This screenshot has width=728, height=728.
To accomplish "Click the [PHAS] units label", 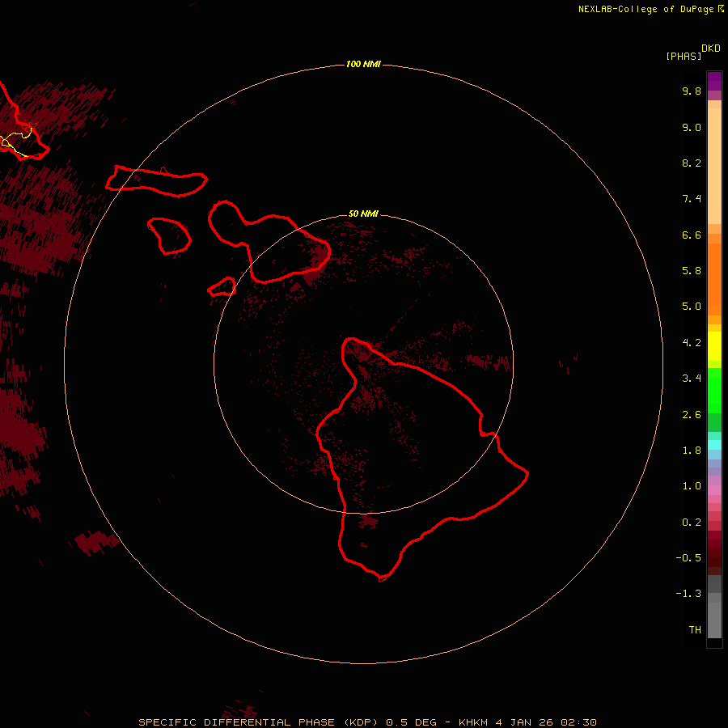I will pyautogui.click(x=684, y=56).
